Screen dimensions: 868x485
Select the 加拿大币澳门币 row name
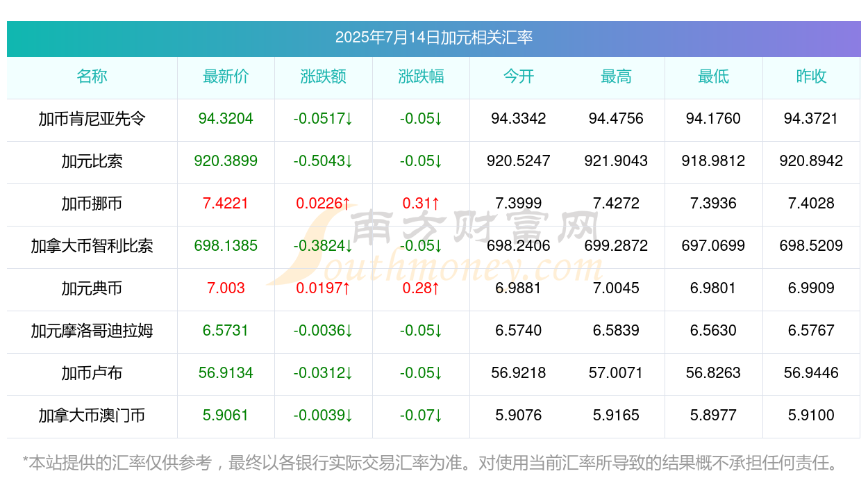tap(92, 416)
